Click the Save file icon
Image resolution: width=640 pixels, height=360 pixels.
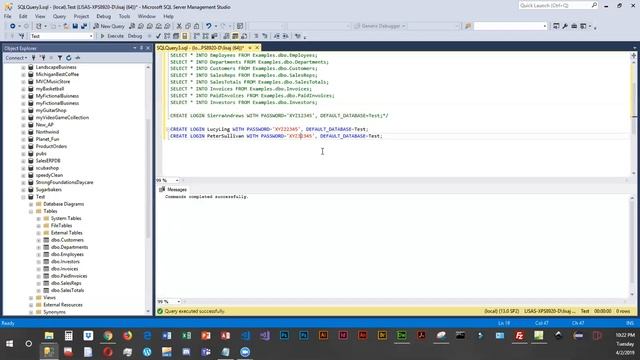coord(75,26)
